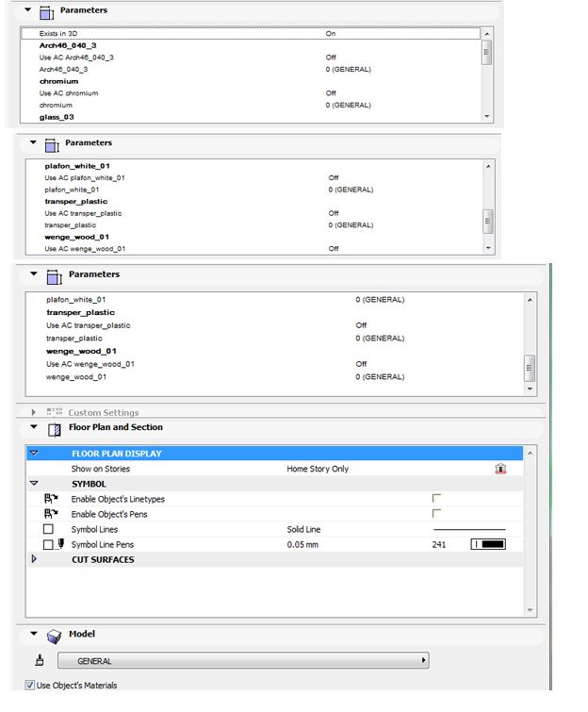
Task: Click scroll up arrow in Floor Plan list
Action: pos(530,454)
